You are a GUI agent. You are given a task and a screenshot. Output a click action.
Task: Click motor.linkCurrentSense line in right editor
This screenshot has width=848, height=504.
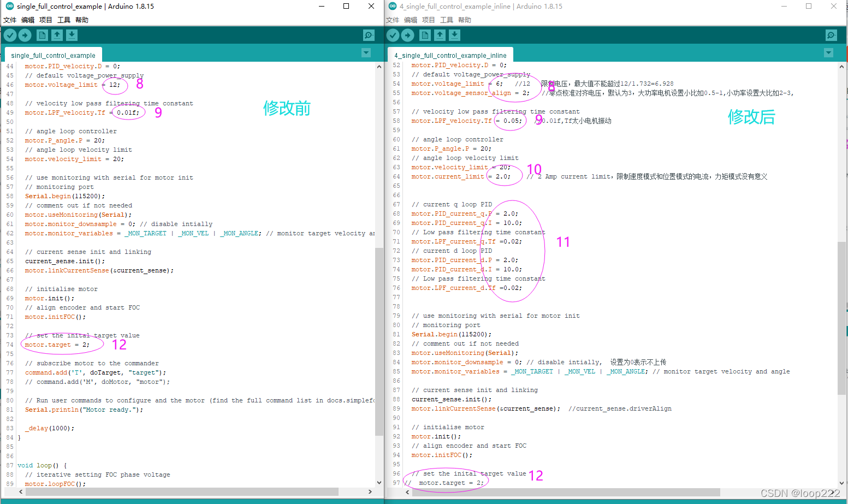pos(486,408)
